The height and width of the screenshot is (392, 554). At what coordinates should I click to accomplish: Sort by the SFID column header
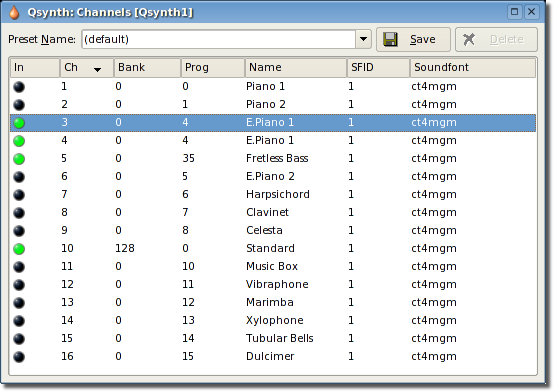[x=378, y=68]
